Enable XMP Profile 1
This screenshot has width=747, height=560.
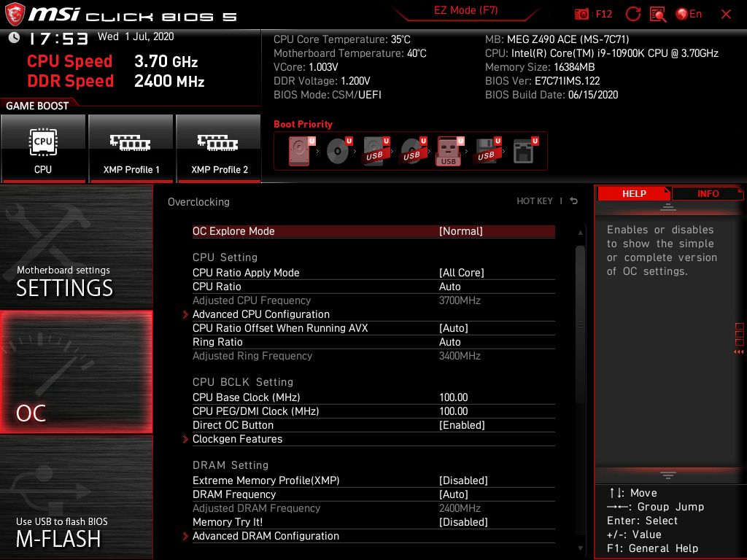click(131, 149)
